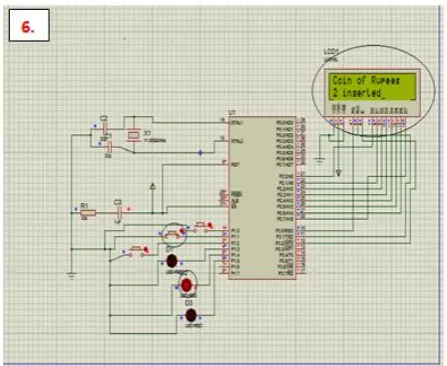Click 'Coin of Rupees' LCD text line
Viewport: 447px width, 366px height.
(366, 80)
